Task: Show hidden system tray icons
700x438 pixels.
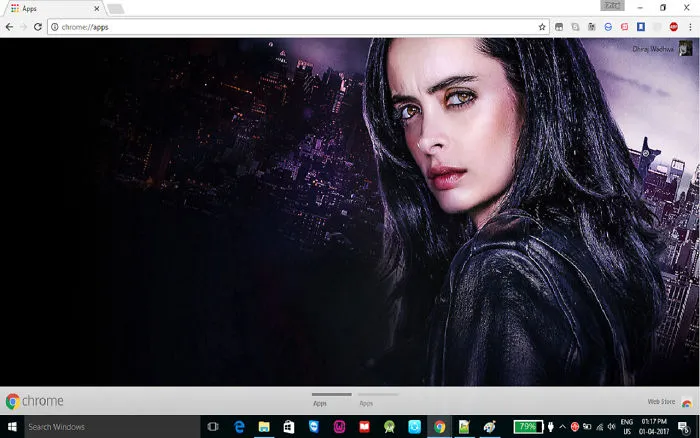Action: tap(562, 427)
